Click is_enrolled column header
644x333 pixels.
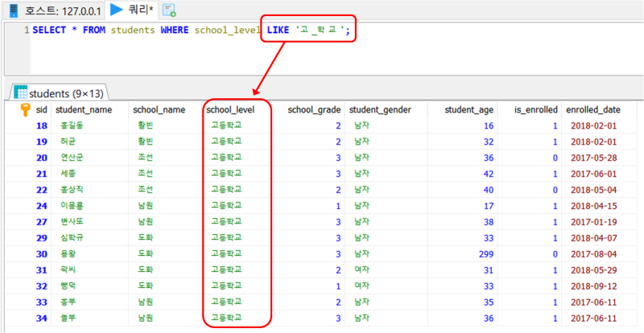point(536,110)
